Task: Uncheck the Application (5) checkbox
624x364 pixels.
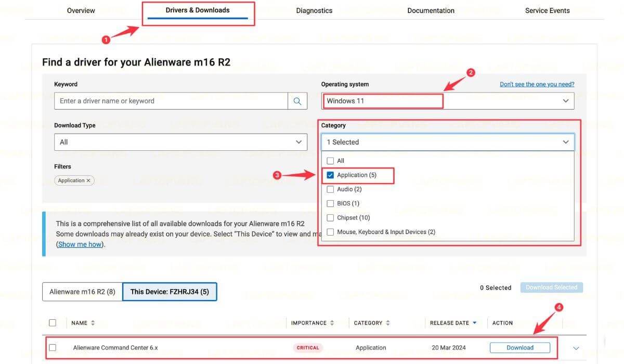Action: (330, 175)
